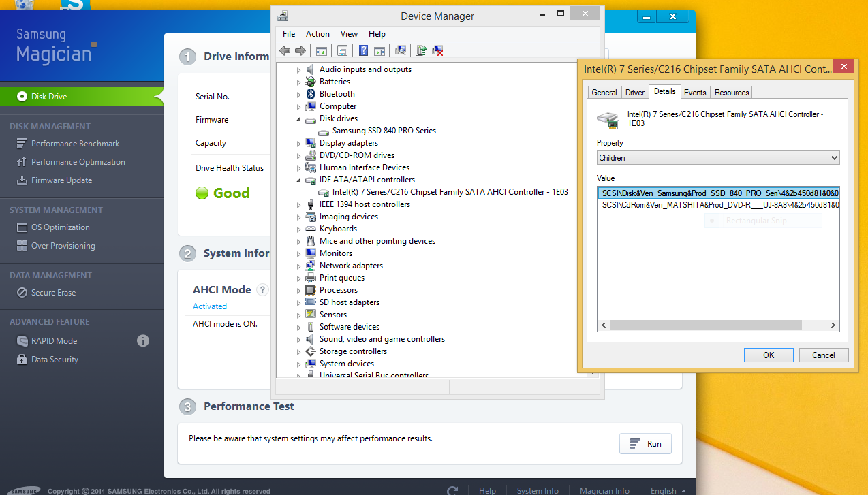Toggle the Show/Hide Console Tree toolbar icon
This screenshot has height=495, width=868.
tap(322, 50)
